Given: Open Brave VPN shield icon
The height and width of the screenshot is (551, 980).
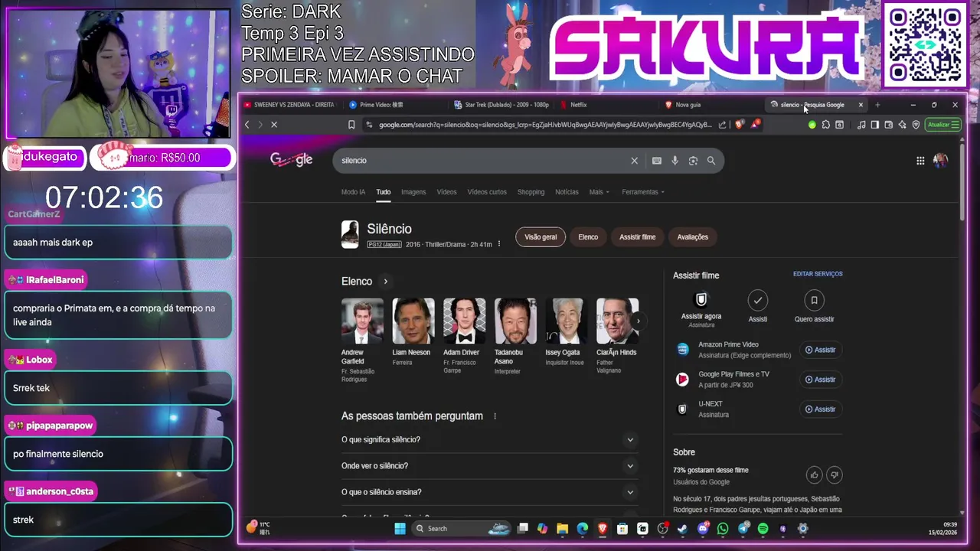Looking at the screenshot, I should click(916, 125).
